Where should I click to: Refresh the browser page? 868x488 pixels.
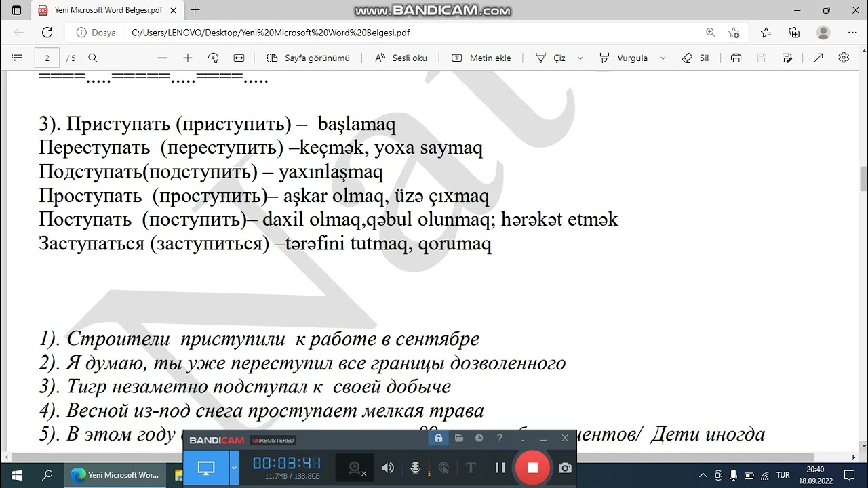click(x=47, y=33)
